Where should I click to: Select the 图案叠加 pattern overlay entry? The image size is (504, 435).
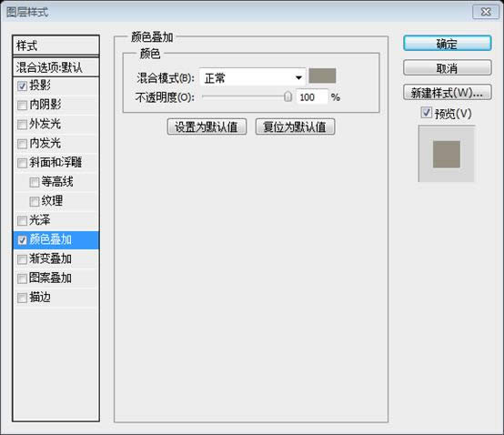(x=55, y=278)
